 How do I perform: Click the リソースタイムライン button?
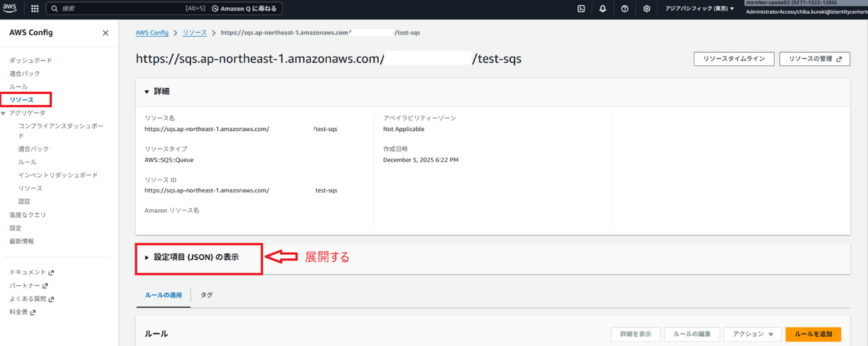[734, 59]
